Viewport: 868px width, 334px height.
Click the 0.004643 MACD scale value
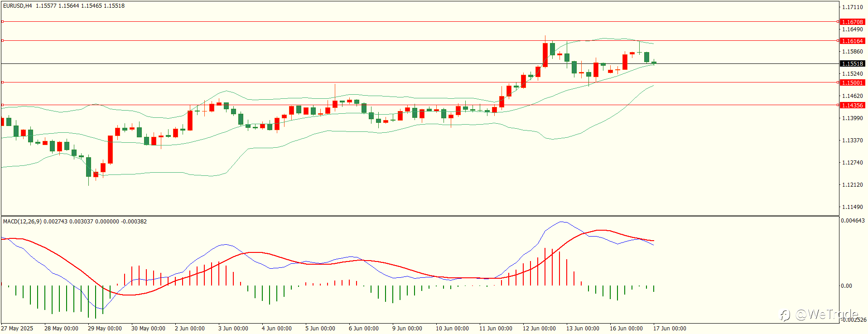(x=853, y=221)
